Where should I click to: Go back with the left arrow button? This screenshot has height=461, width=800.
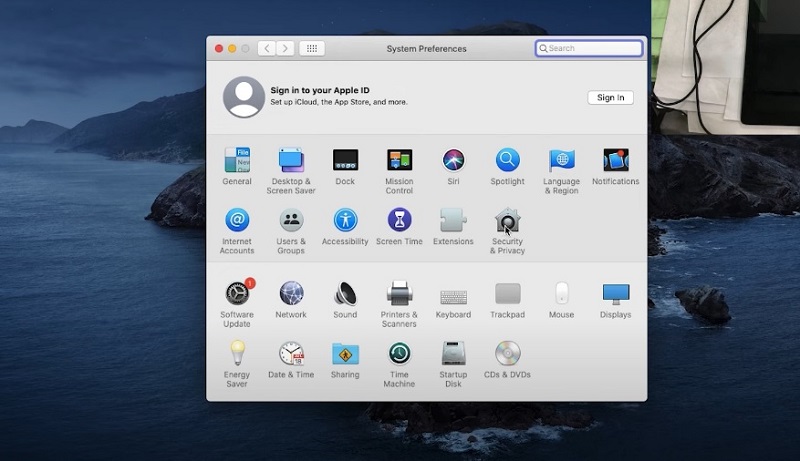(x=266, y=48)
